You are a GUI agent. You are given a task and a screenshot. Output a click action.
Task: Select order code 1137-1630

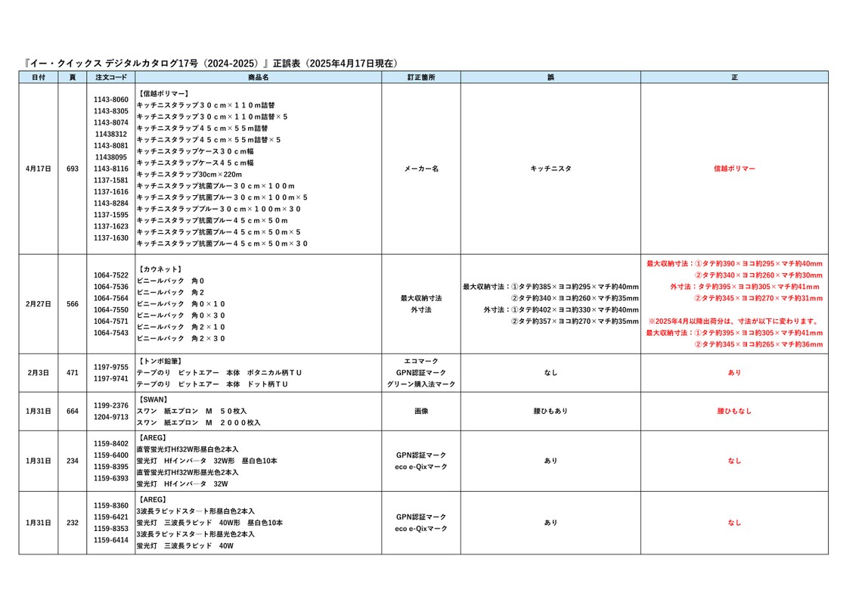[110, 238]
